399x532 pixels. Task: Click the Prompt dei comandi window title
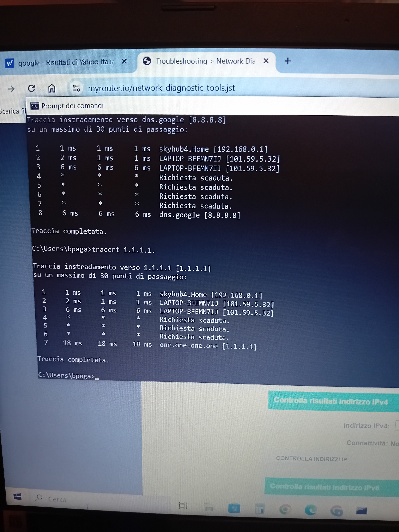pyautogui.click(x=72, y=106)
